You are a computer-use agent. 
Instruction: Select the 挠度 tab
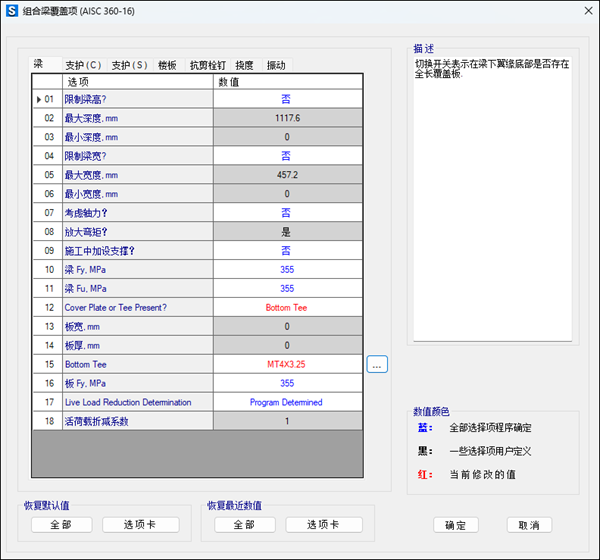[244, 65]
